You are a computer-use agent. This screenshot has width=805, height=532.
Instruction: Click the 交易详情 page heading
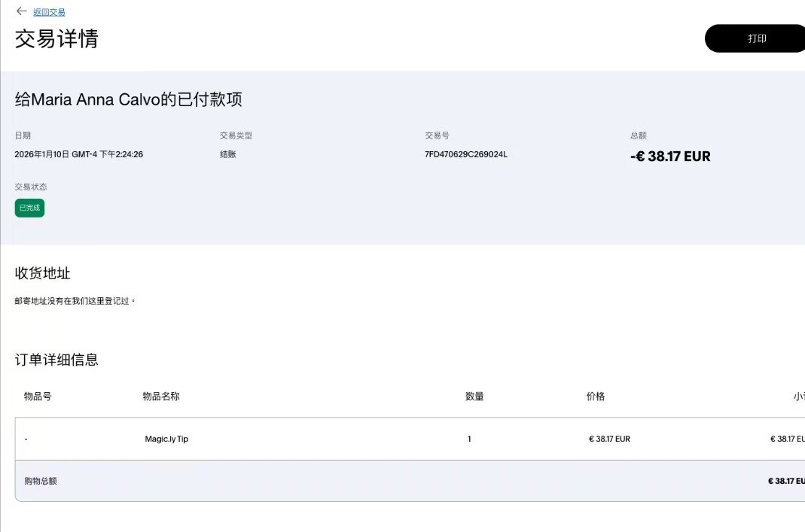click(x=56, y=38)
